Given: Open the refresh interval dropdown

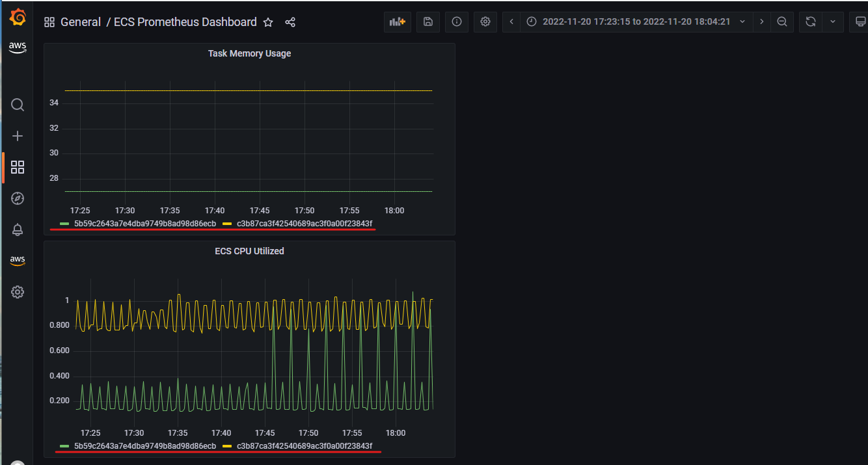Looking at the screenshot, I should (x=832, y=22).
